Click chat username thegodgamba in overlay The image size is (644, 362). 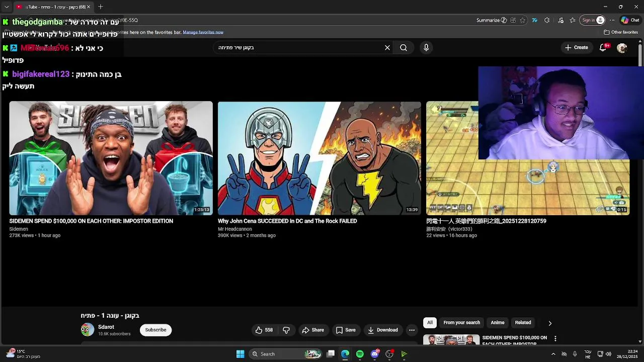pos(38,22)
